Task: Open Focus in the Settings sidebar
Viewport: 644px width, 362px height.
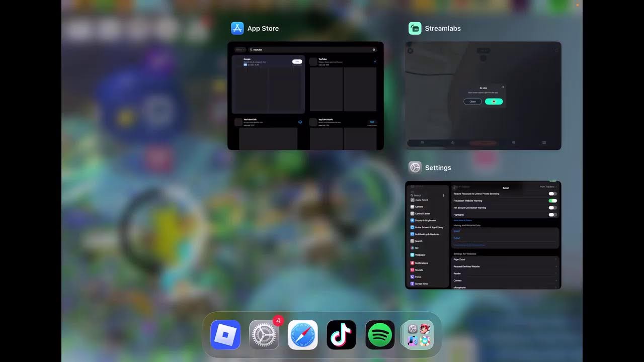Action: pos(428,277)
